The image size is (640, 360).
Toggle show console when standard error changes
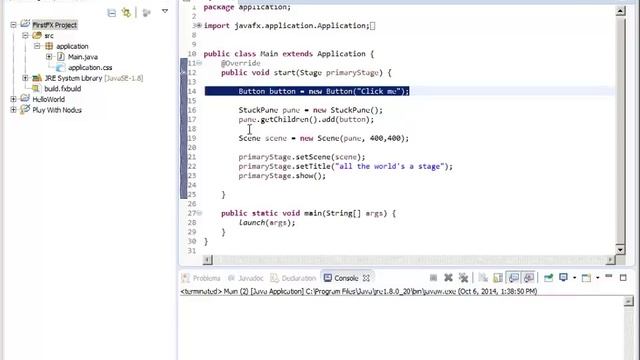(x=529, y=278)
